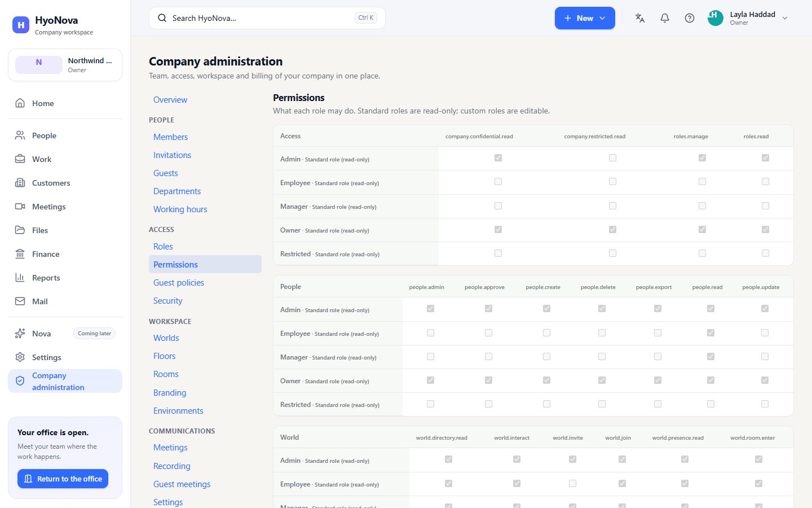Select Permissions in the admin menu
The height and width of the screenshot is (508, 812).
coord(205,265)
